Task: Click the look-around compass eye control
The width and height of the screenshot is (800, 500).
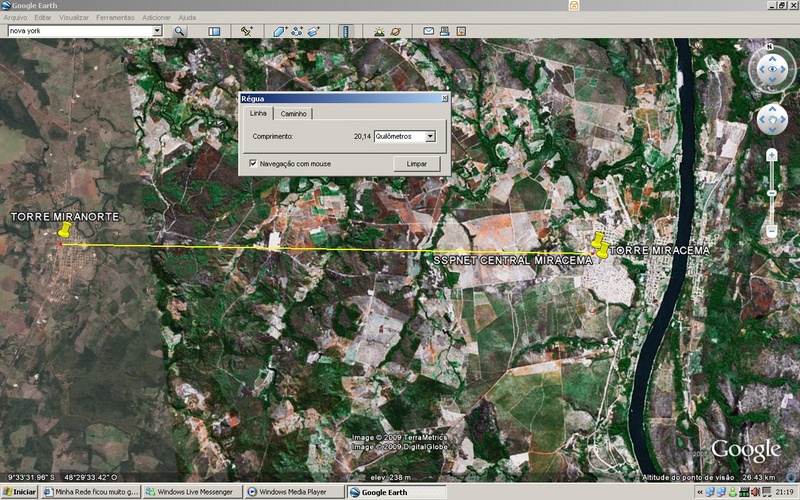Action: click(x=772, y=69)
